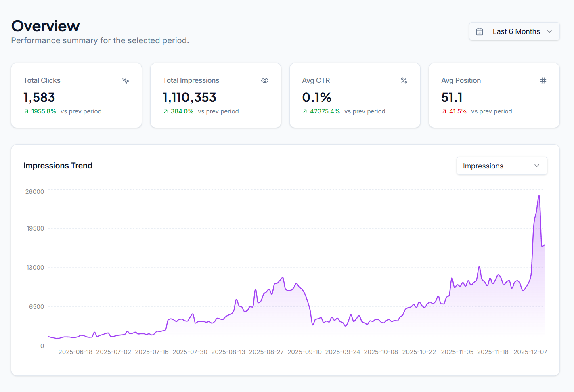Open the Last 6 Months date range dropdown
Viewport: 574px width, 392px height.
[x=514, y=31]
